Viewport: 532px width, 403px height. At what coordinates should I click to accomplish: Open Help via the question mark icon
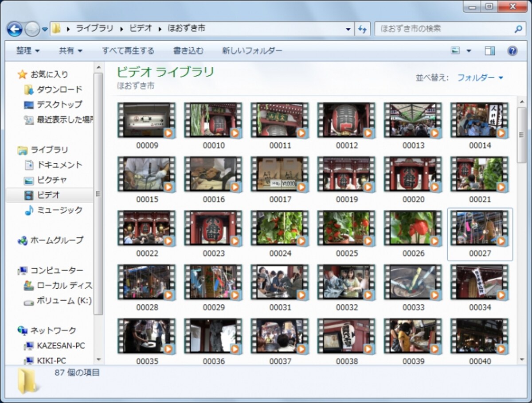[512, 51]
